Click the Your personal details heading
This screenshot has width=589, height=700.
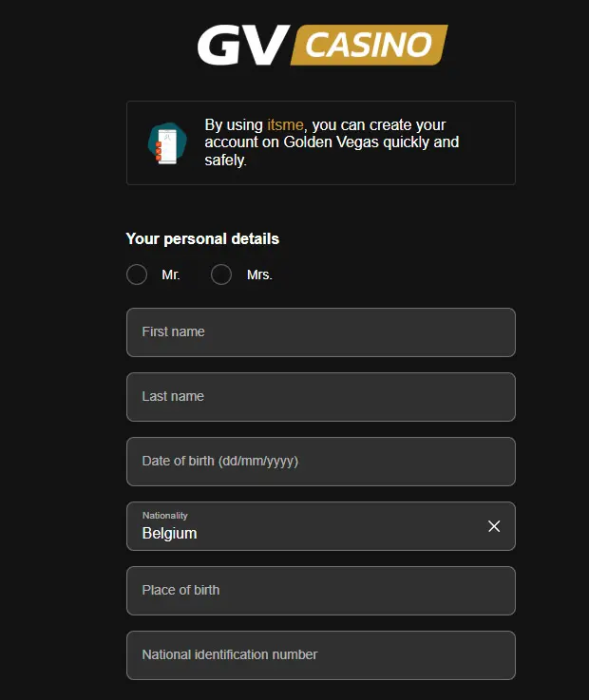click(x=202, y=239)
